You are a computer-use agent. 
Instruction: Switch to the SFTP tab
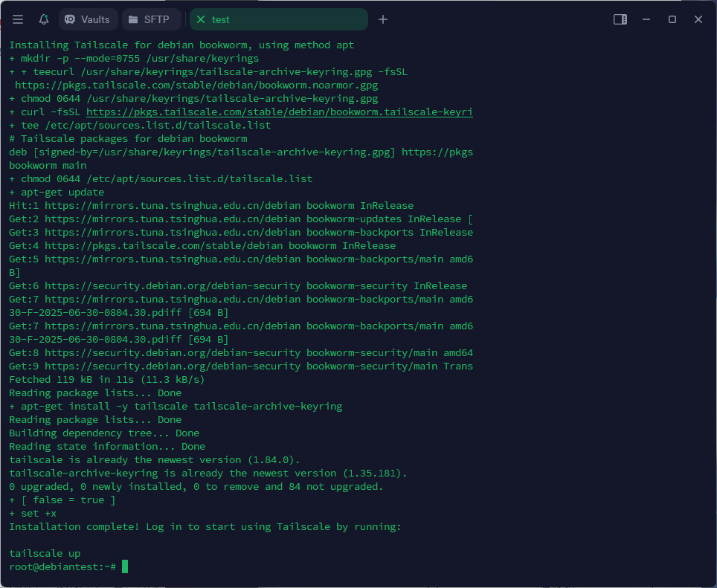coord(151,19)
